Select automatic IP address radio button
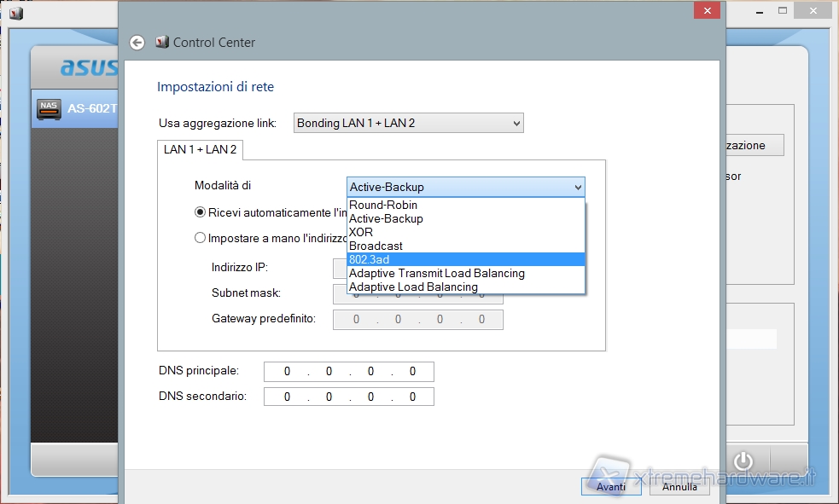This screenshot has width=839, height=504. pos(201,212)
